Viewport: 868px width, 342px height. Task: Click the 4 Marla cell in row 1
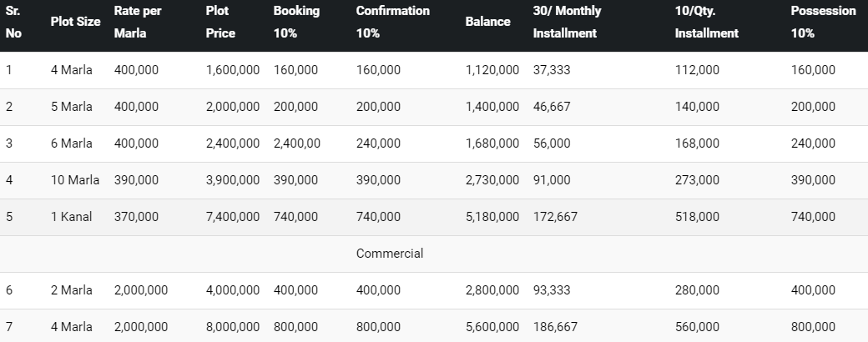(x=71, y=70)
